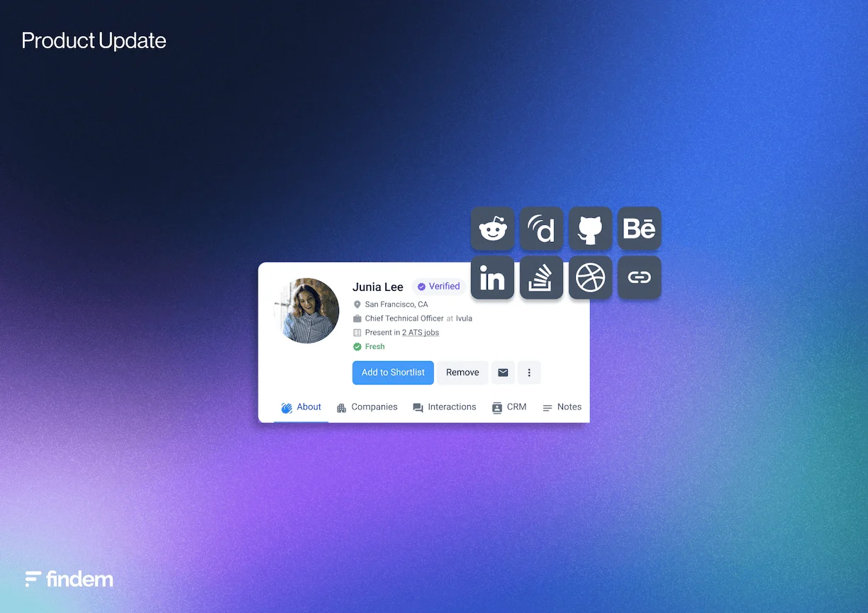This screenshot has width=868, height=613.
Task: Click the findem logo
Action: [x=69, y=579]
